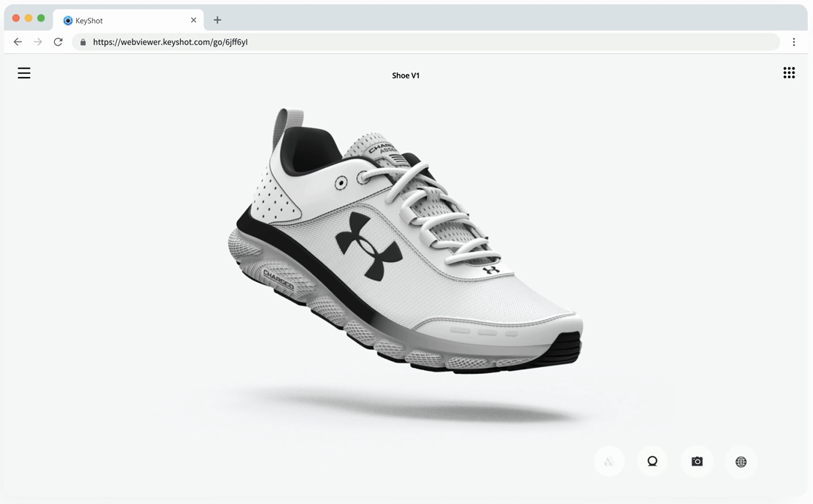Click the yellow minimize window button
The image size is (813, 504).
click(x=29, y=18)
